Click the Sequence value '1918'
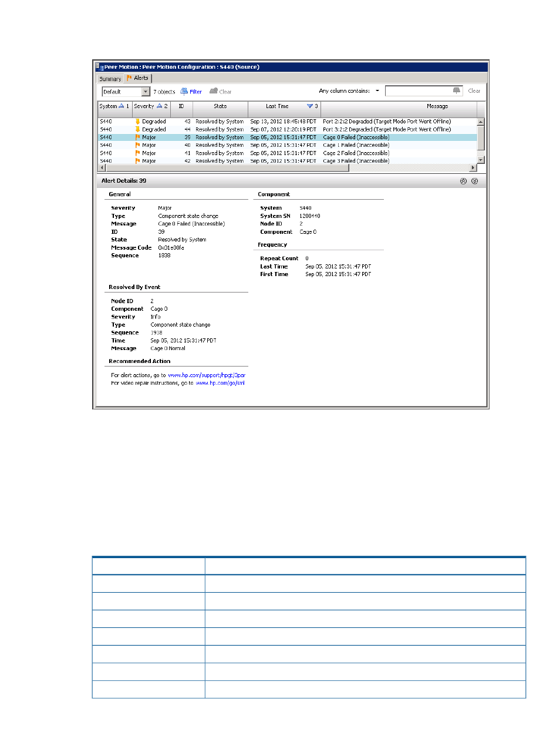The width and height of the screenshot is (560, 746). pyautogui.click(x=157, y=332)
